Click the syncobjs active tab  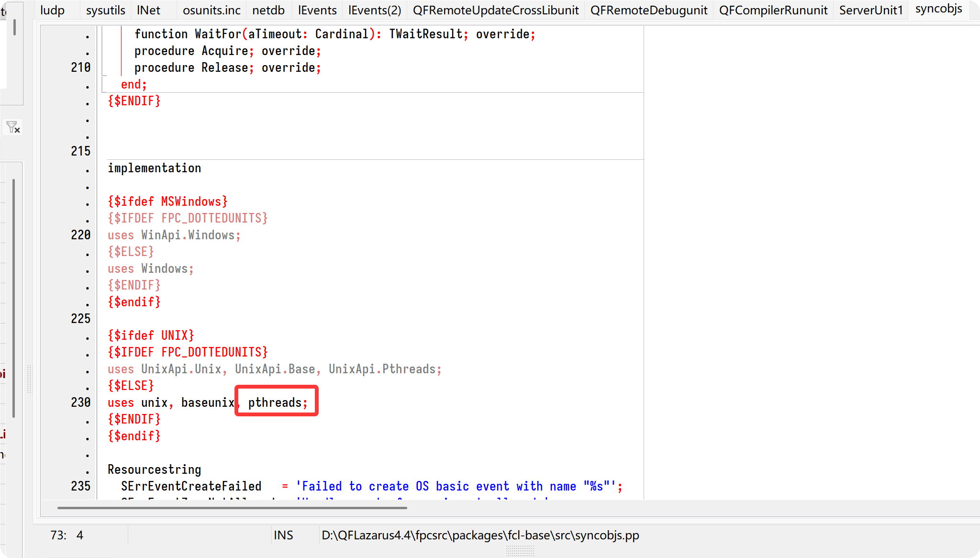click(938, 9)
